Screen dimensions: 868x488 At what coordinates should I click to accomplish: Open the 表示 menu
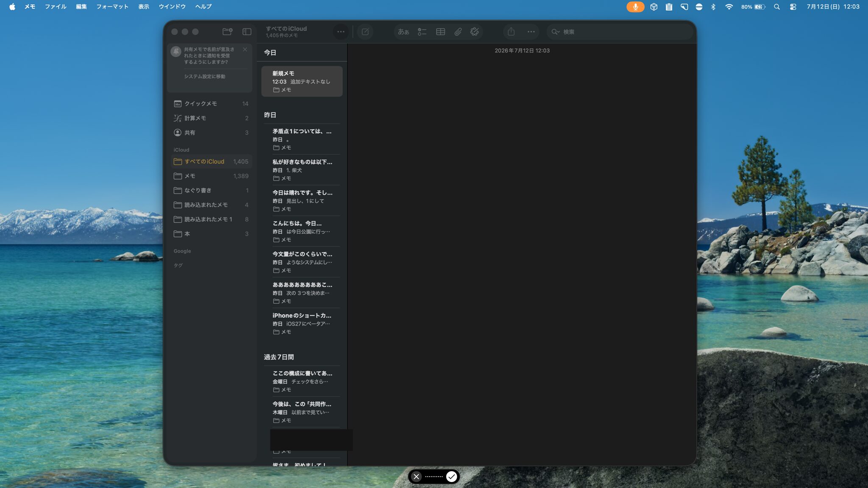144,7
